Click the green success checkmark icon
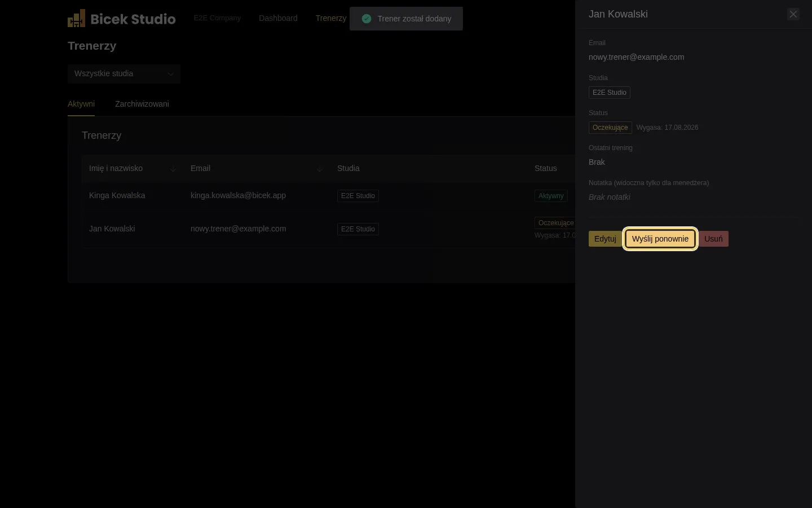Screen dimensions: 812x508 pyautogui.click(x=367, y=19)
